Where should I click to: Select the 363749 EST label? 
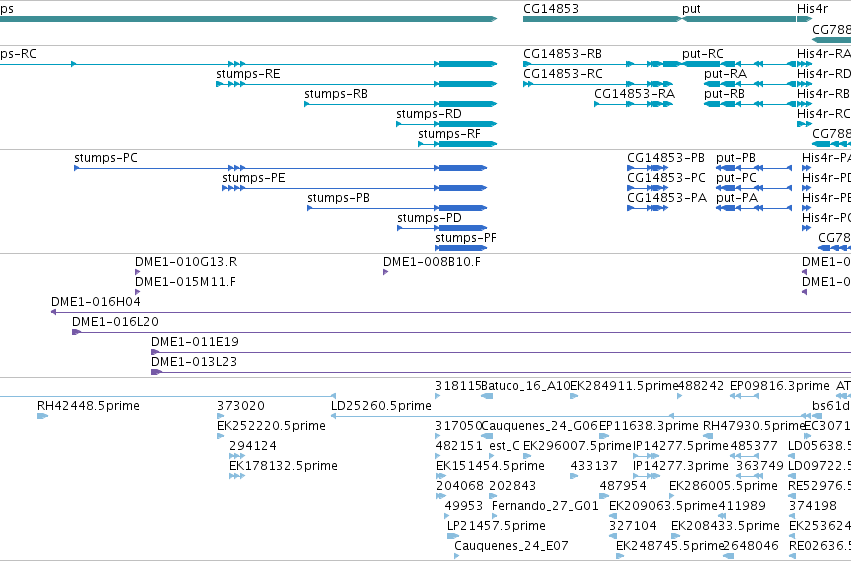[x=760, y=466]
